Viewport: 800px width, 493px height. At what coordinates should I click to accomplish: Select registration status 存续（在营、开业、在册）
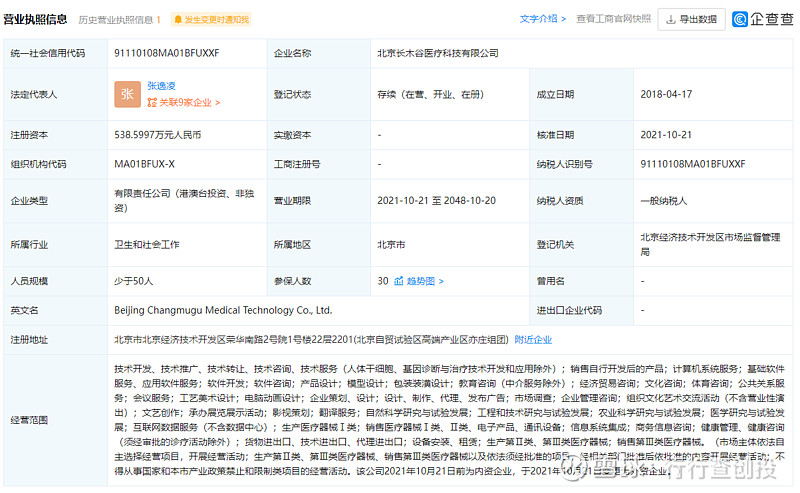(x=431, y=94)
